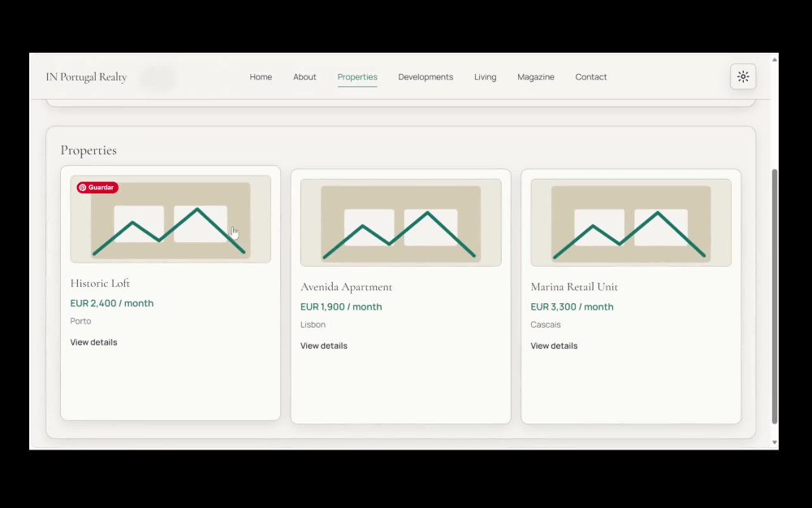Image resolution: width=812 pixels, height=508 pixels.
Task: View details for Historic Loft
Action: tap(93, 342)
